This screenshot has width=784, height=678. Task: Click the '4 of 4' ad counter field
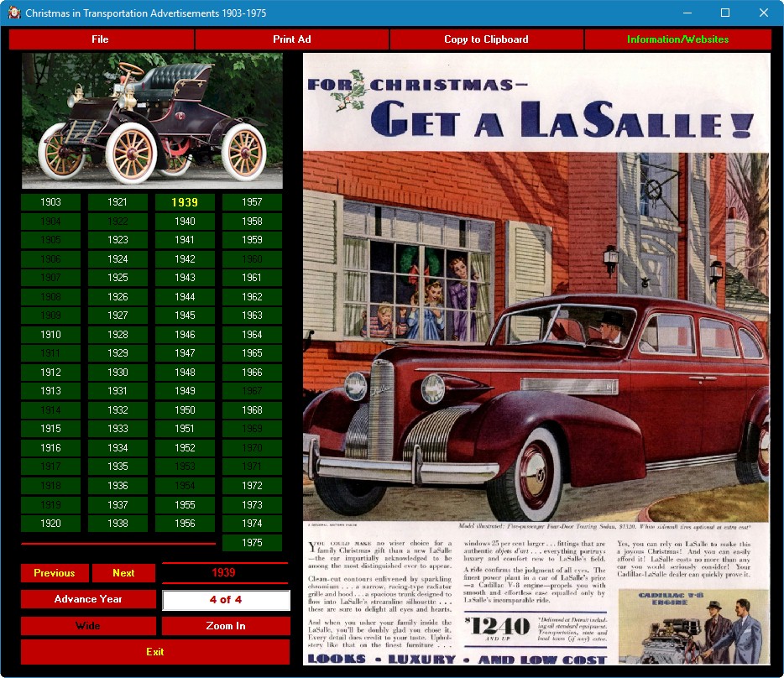[226, 599]
